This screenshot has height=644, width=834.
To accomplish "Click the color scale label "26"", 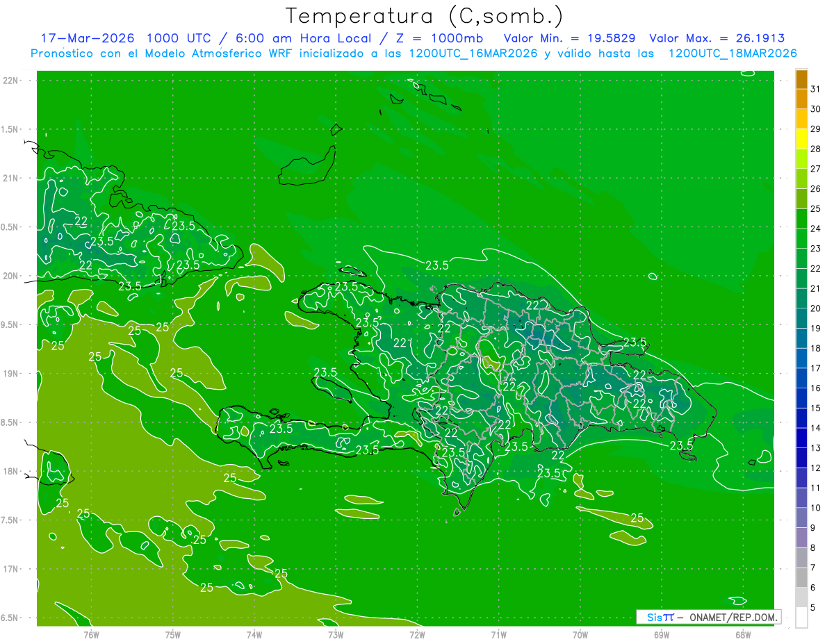I will (816, 189).
